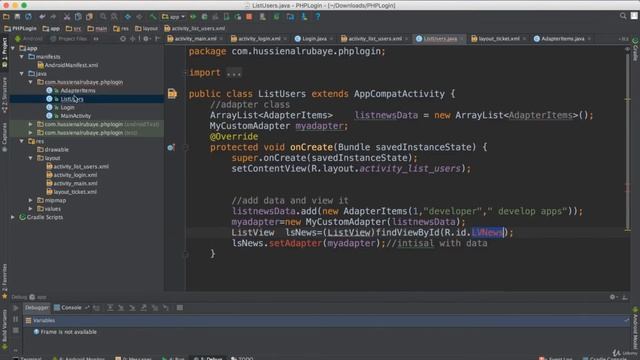Viewport: 640px width, 360px height.
Task: Click the Evaluate Expression calculator icon
Action: [180, 308]
